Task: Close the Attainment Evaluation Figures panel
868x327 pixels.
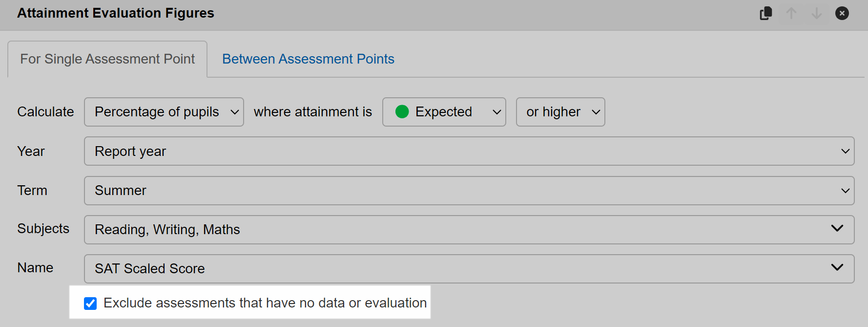Action: [x=842, y=13]
